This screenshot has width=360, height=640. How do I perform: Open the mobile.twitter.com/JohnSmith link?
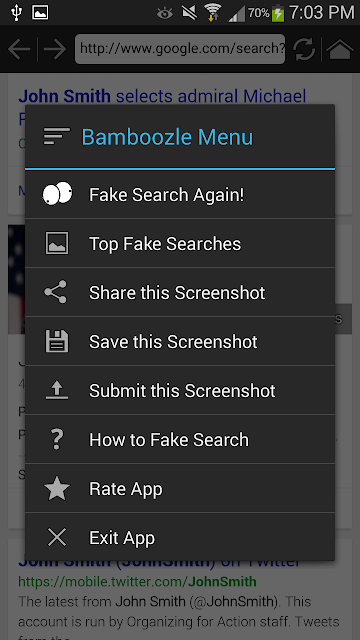point(137,581)
